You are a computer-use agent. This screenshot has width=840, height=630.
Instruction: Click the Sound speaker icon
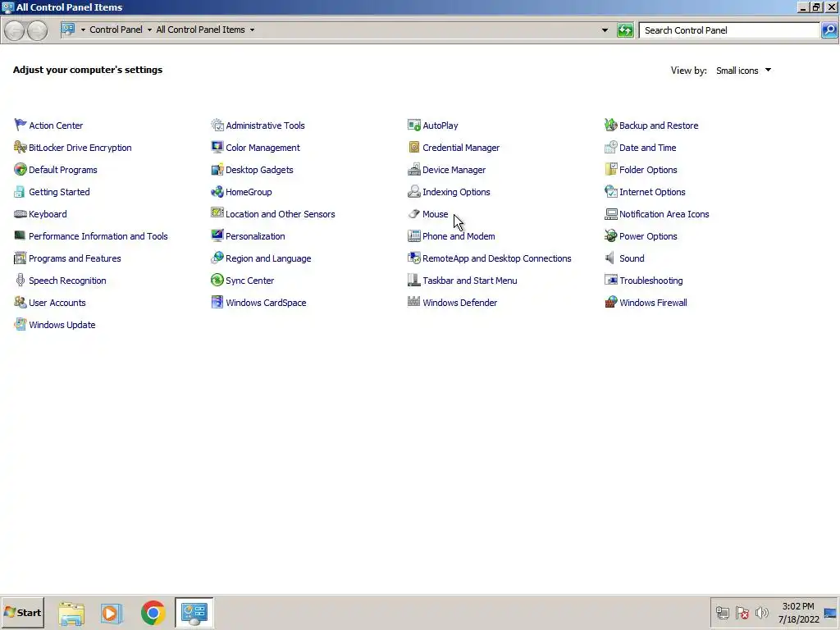pos(610,258)
